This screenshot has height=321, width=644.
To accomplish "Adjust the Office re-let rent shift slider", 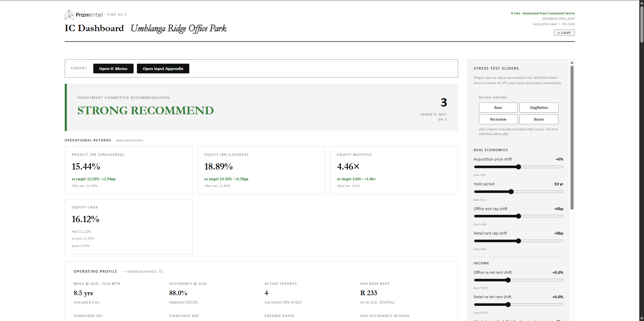I will pyautogui.click(x=518, y=280).
